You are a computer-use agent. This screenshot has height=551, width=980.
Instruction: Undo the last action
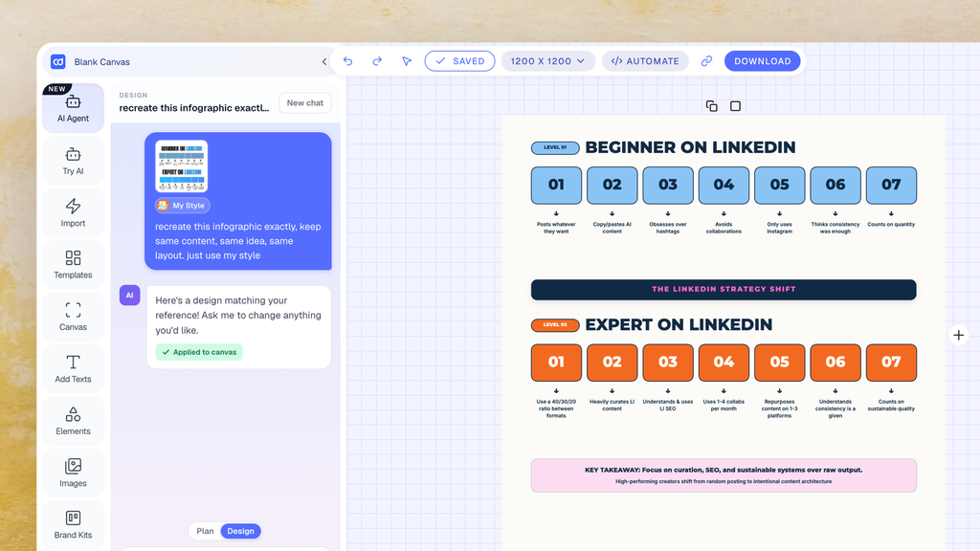(348, 61)
